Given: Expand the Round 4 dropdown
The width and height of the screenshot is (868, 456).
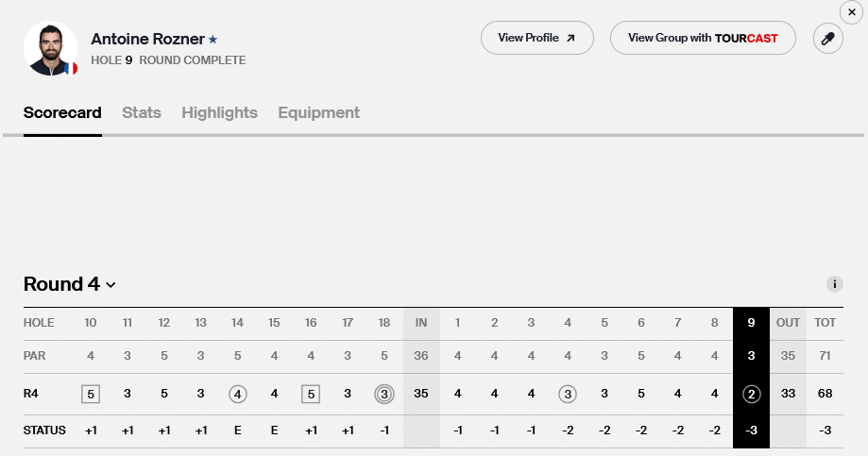Looking at the screenshot, I should [x=70, y=284].
